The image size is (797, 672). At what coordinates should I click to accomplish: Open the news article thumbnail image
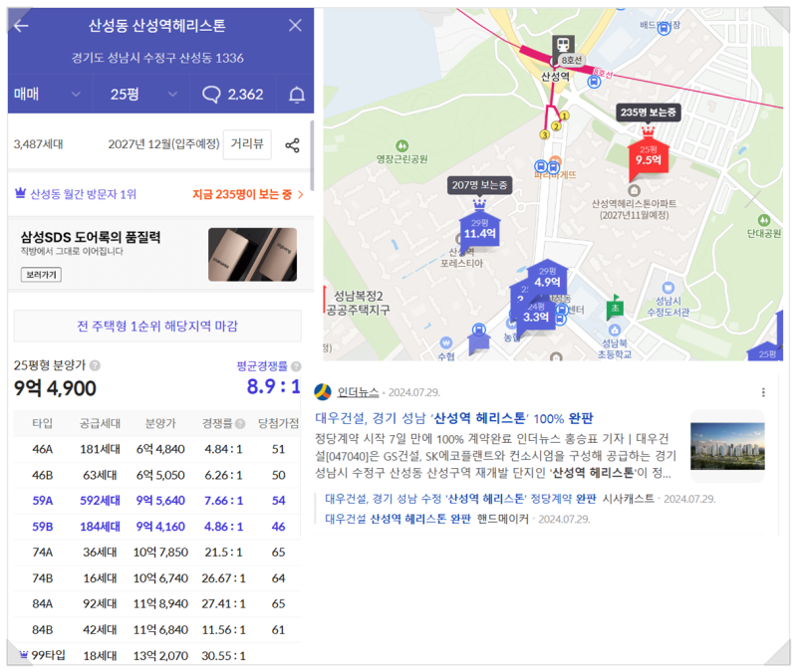click(727, 446)
